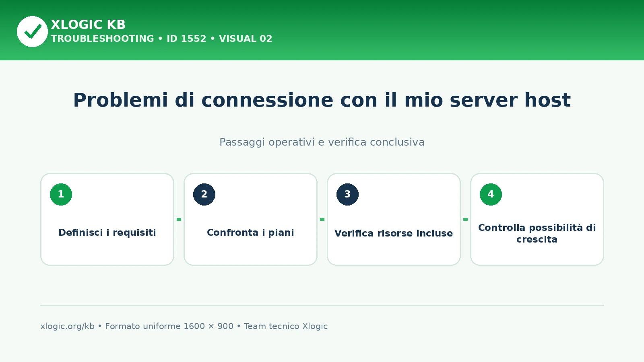The width and height of the screenshot is (644, 362).
Task: Select the 'Confronta i piani' card text
Action: tap(250, 232)
